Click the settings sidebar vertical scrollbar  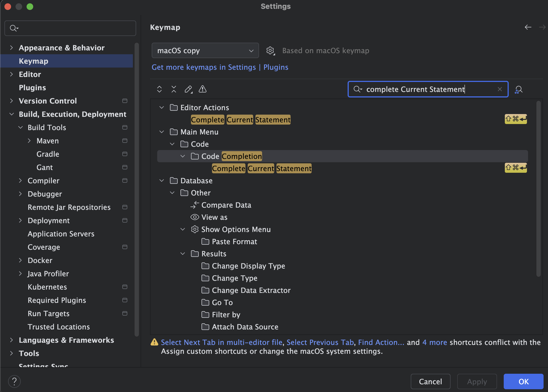tap(136, 190)
